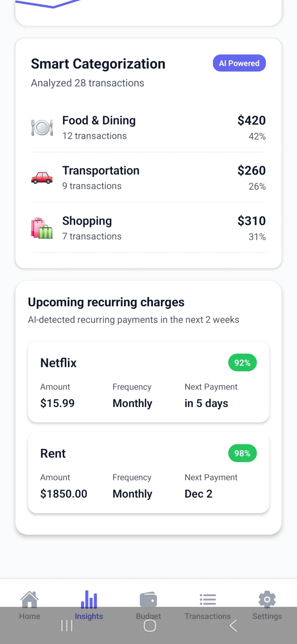Select the Food & Dining $420 amount
This screenshot has width=297, height=644.
pos(251,120)
